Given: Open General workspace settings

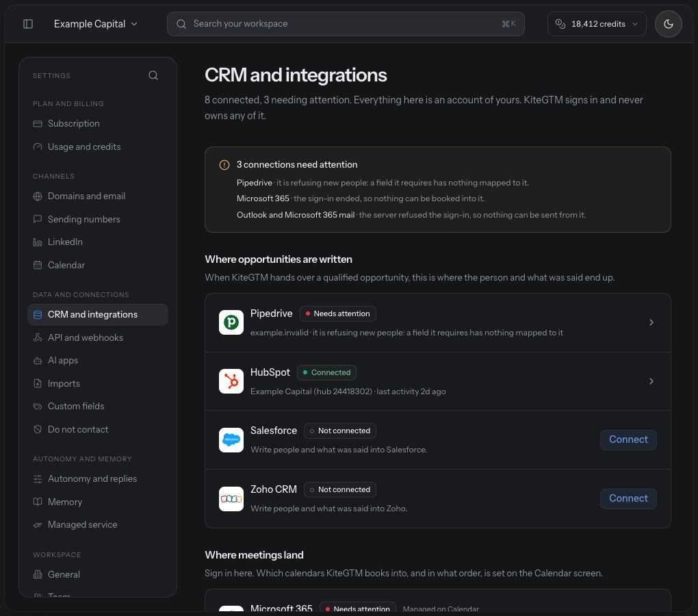Looking at the screenshot, I should [x=97, y=574].
